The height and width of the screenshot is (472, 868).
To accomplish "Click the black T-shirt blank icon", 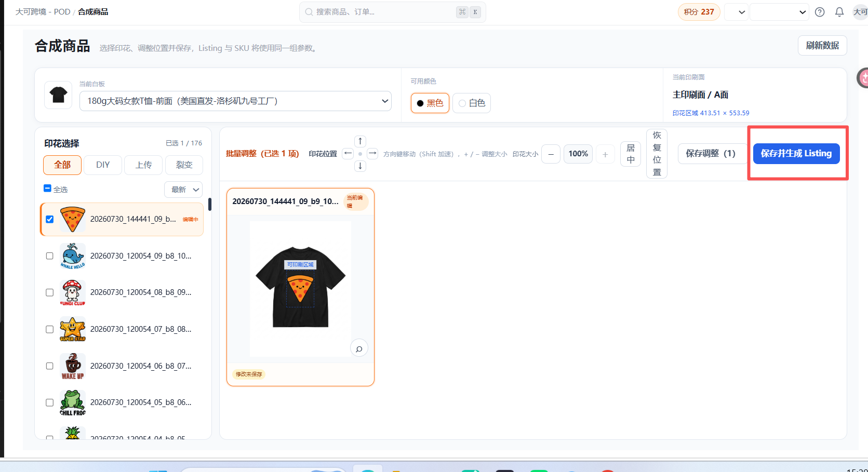I will click(58, 95).
